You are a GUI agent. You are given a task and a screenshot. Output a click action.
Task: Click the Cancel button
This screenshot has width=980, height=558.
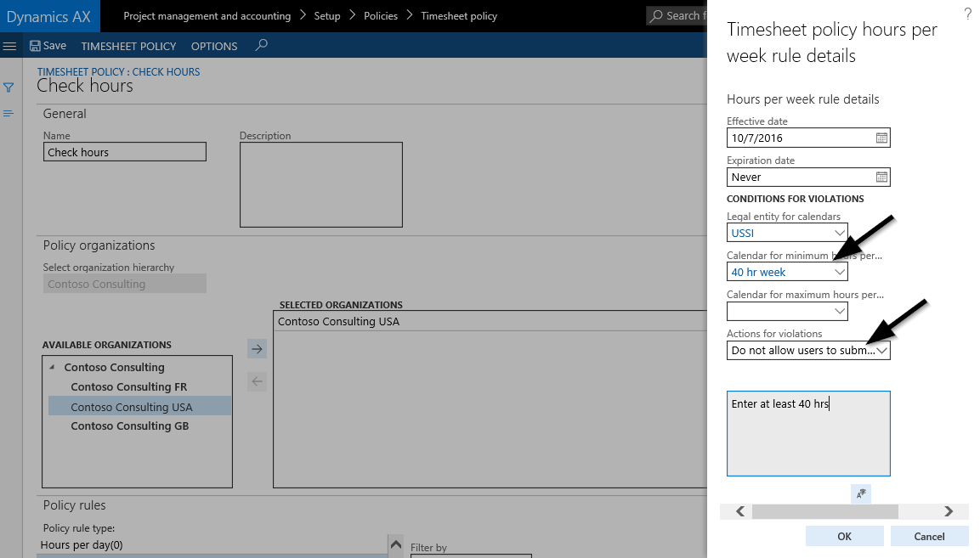click(x=929, y=536)
